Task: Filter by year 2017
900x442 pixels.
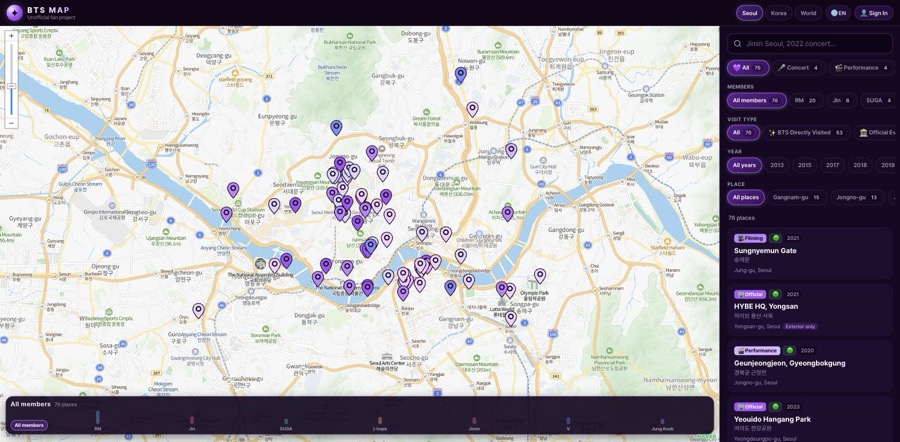Action: [832, 165]
